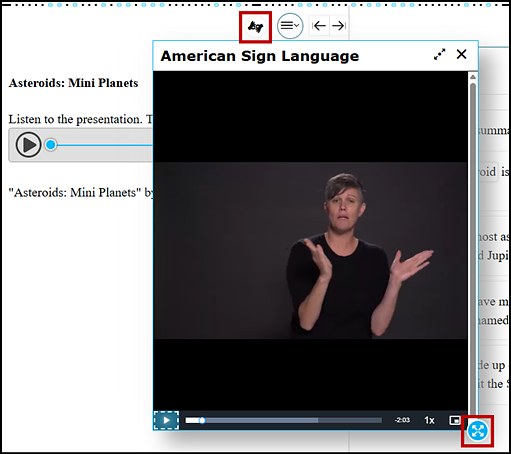This screenshot has height=454, width=511.
Task: Click the ASL window vertical scrollbar
Action: point(473,247)
